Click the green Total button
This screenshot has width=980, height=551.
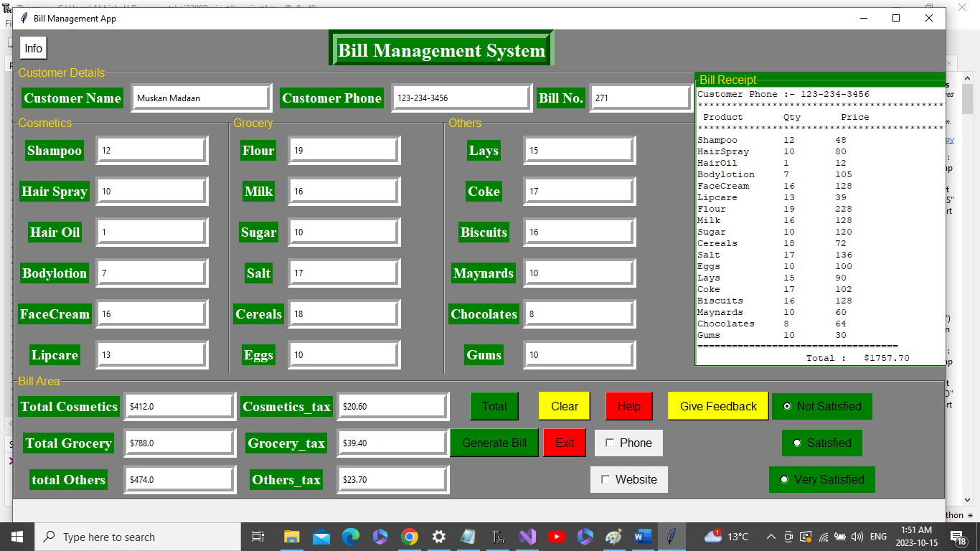click(494, 406)
